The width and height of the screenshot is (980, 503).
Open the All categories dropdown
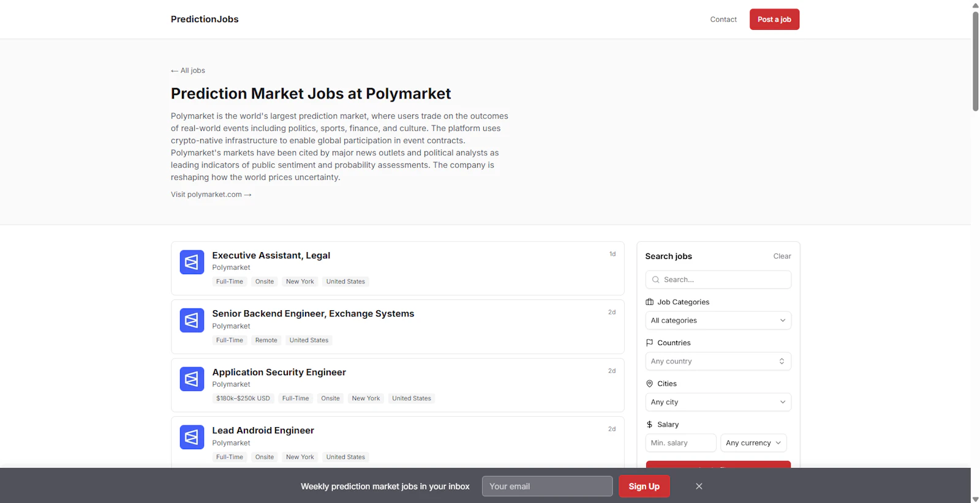point(718,321)
